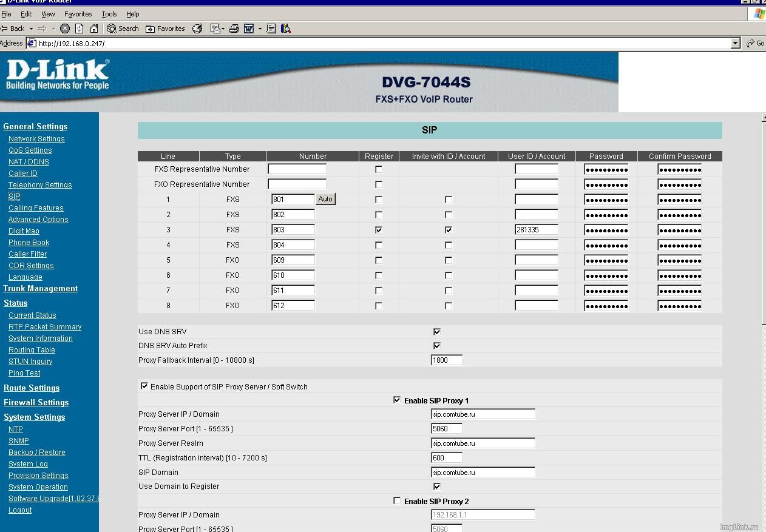This screenshot has width=766, height=532.
Task: Open the browser Search pane
Action: tap(123, 29)
